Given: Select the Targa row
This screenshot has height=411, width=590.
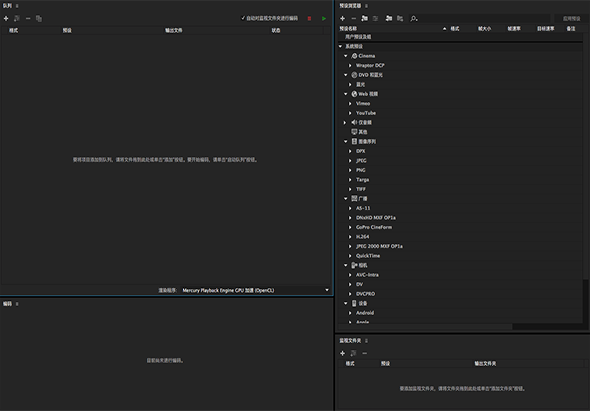Looking at the screenshot, I should (460, 180).
